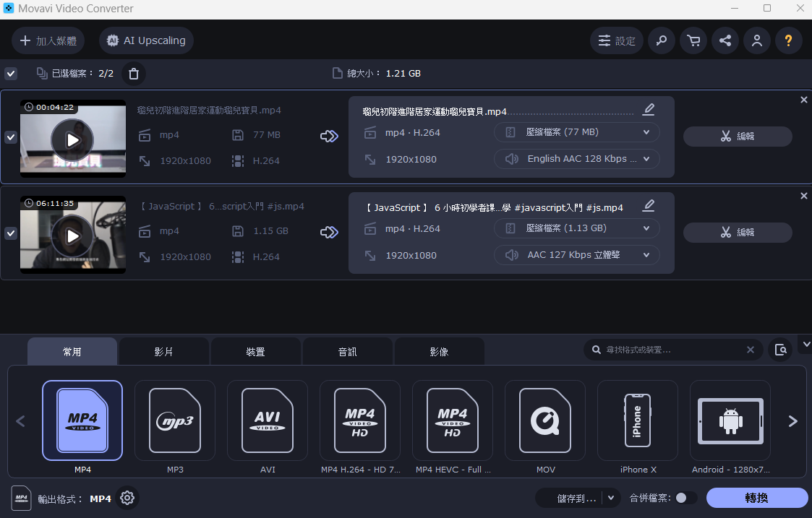This screenshot has width=812, height=518.
Task: Toggle the select-all files checkbox
Action: [11, 74]
